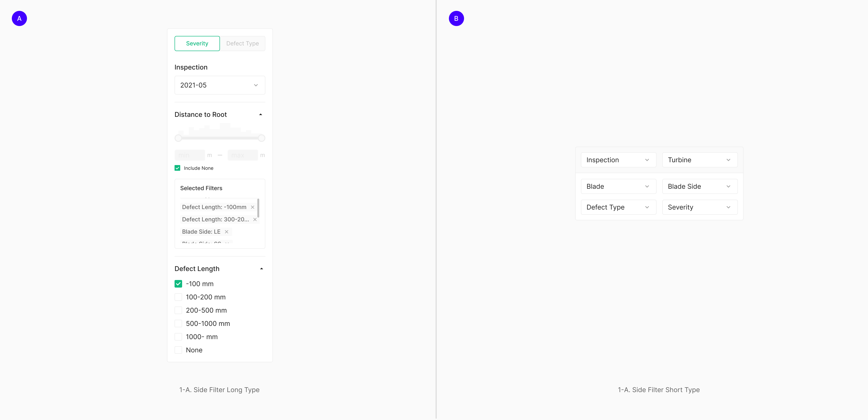Collapse the Distance to Root section
The height and width of the screenshot is (420, 868).
click(x=260, y=114)
